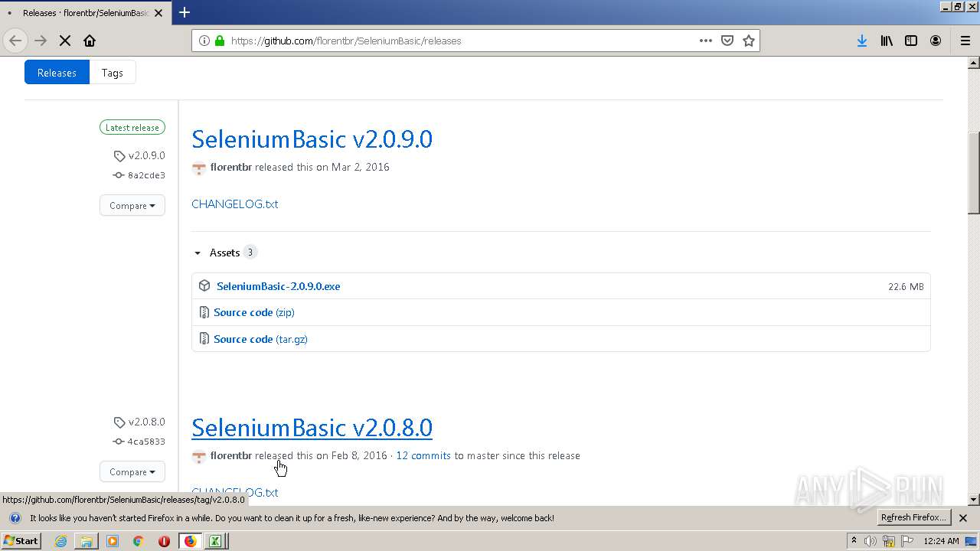Click the 22.6 MB file size text
Image resolution: width=980 pixels, height=551 pixels.
(906, 286)
